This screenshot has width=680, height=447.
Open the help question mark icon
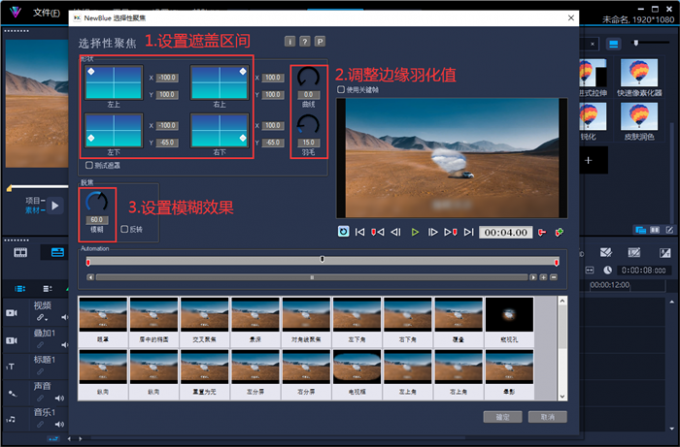click(x=305, y=41)
